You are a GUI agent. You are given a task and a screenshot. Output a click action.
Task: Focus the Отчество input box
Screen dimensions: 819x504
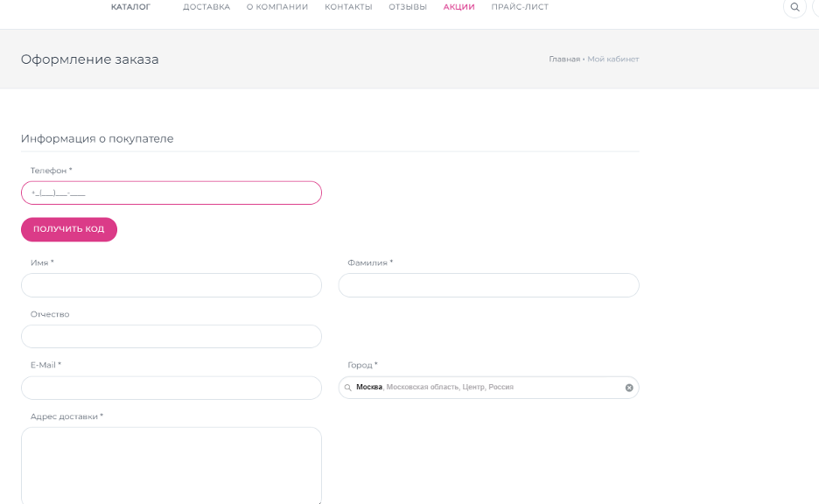[171, 337]
